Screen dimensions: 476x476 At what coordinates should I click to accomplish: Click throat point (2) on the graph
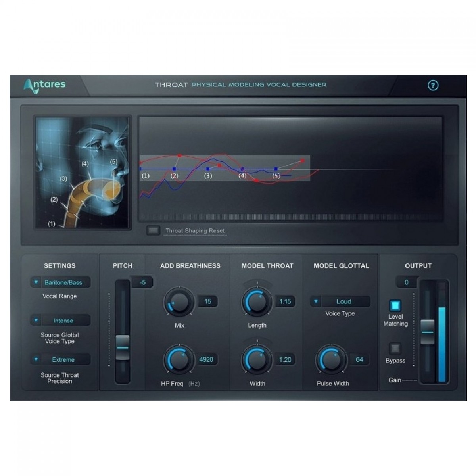tap(174, 169)
